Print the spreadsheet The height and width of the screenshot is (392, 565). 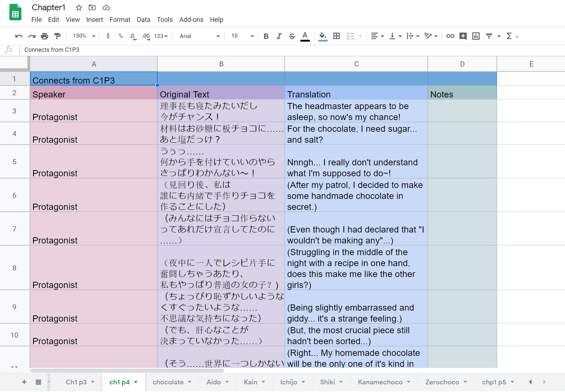(x=45, y=36)
